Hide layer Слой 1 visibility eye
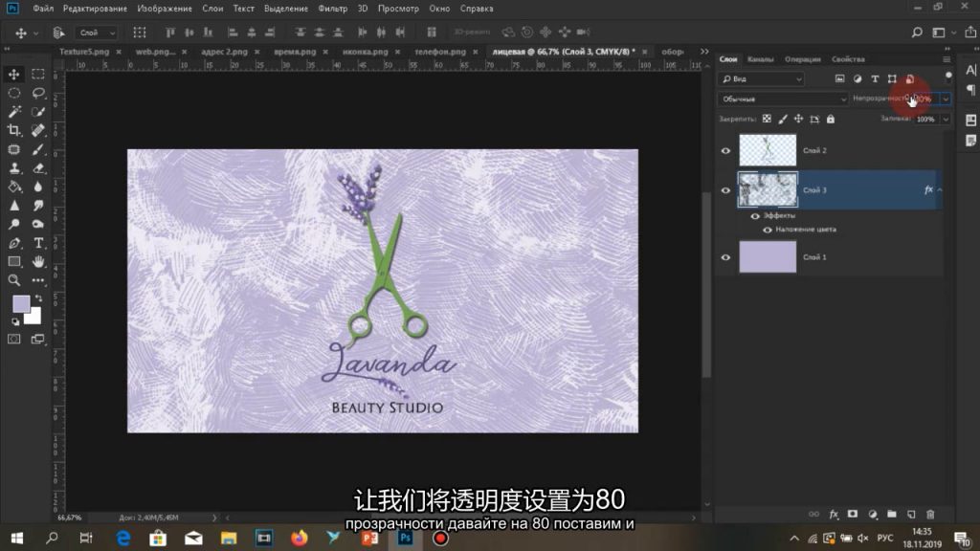 pyautogui.click(x=725, y=257)
